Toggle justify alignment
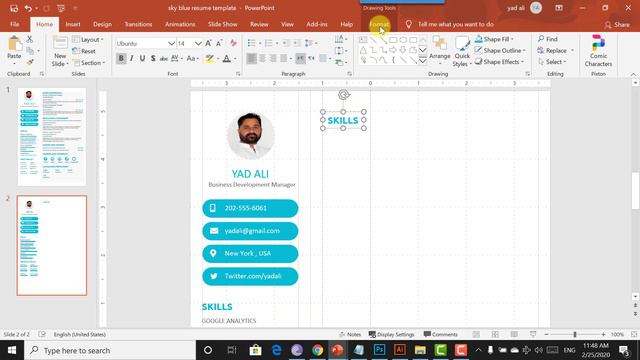Viewport: 640px width, 360px height. pyautogui.click(x=284, y=58)
